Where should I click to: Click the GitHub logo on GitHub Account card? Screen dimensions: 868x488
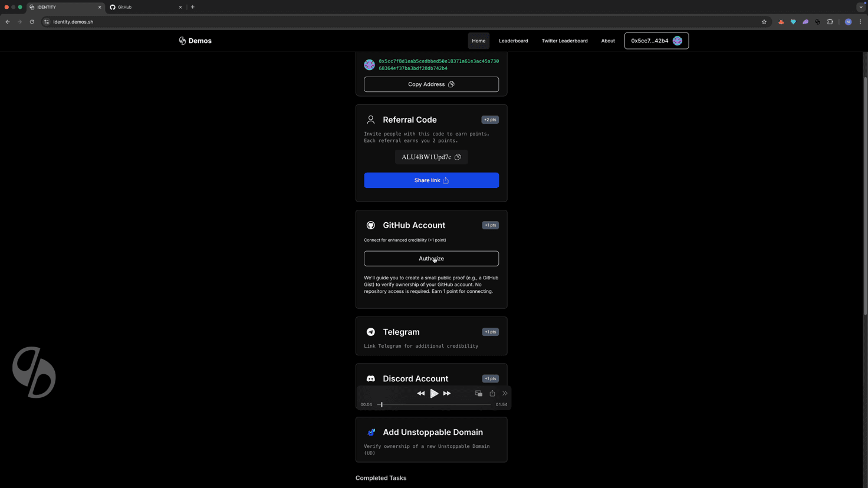[x=371, y=225]
